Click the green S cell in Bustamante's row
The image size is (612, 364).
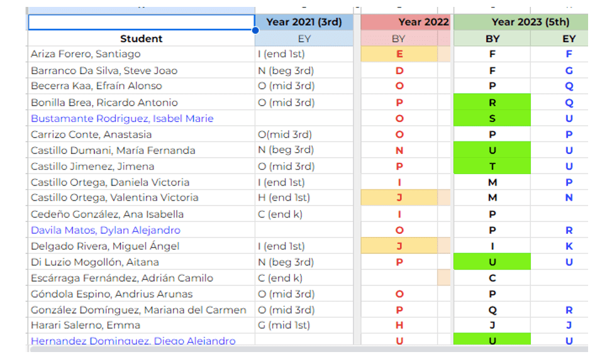492,118
